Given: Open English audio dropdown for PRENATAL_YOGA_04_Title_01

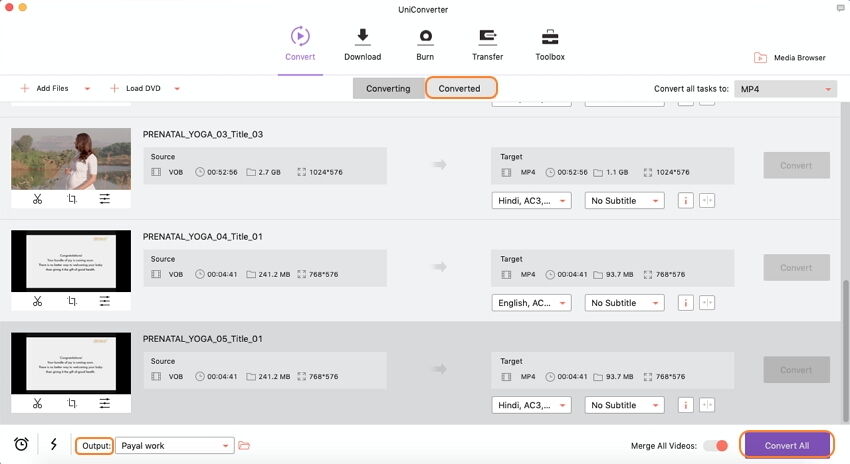Looking at the screenshot, I should [x=531, y=303].
